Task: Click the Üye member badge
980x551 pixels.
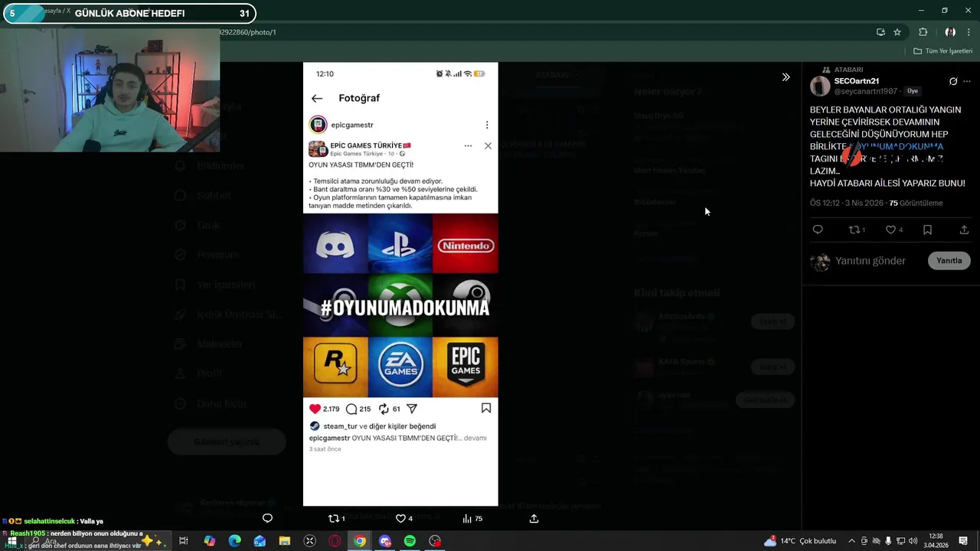Action: click(x=913, y=91)
